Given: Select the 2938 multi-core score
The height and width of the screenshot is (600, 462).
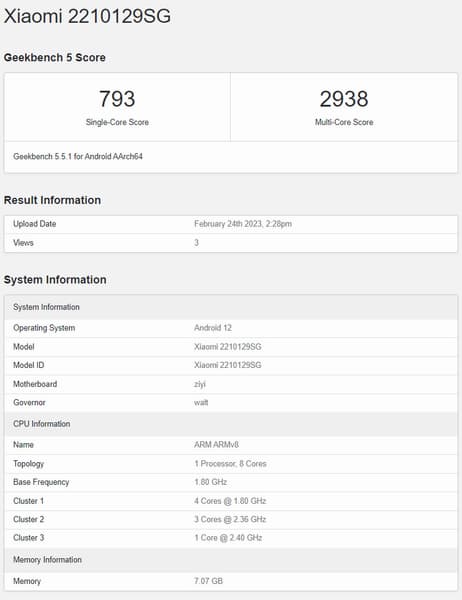Looking at the screenshot, I should pyautogui.click(x=344, y=99).
